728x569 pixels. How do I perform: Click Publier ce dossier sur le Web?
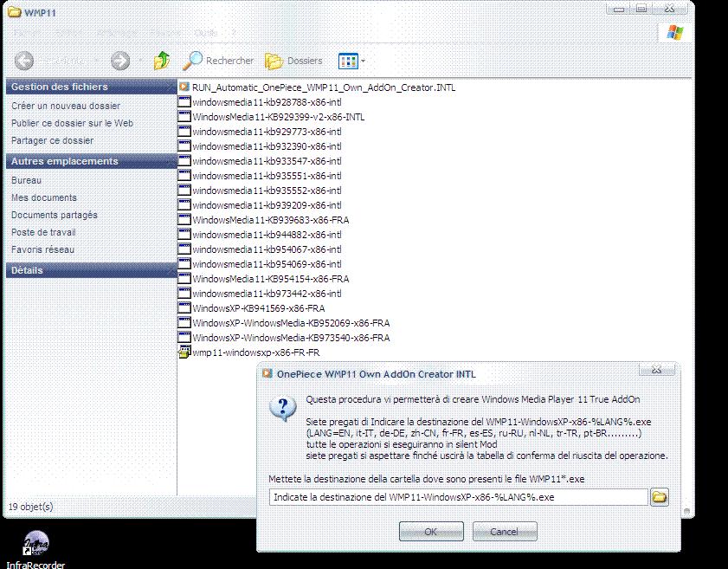click(72, 123)
